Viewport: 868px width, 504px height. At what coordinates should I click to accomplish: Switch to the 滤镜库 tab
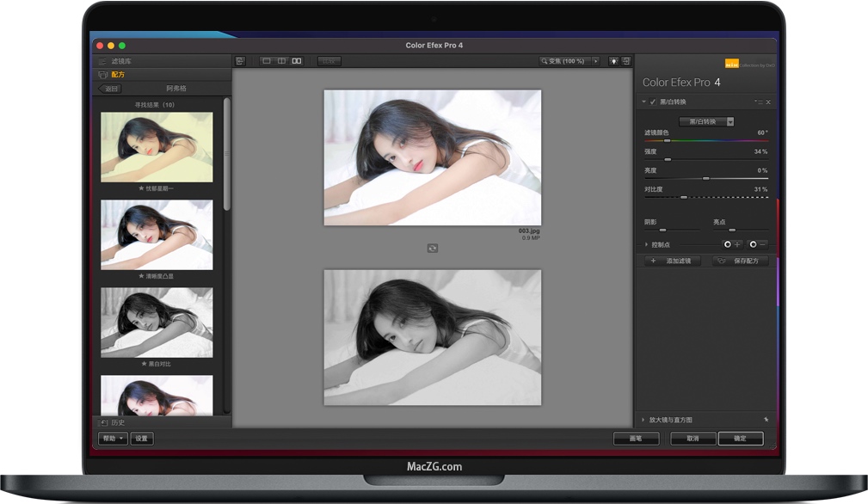[121, 61]
